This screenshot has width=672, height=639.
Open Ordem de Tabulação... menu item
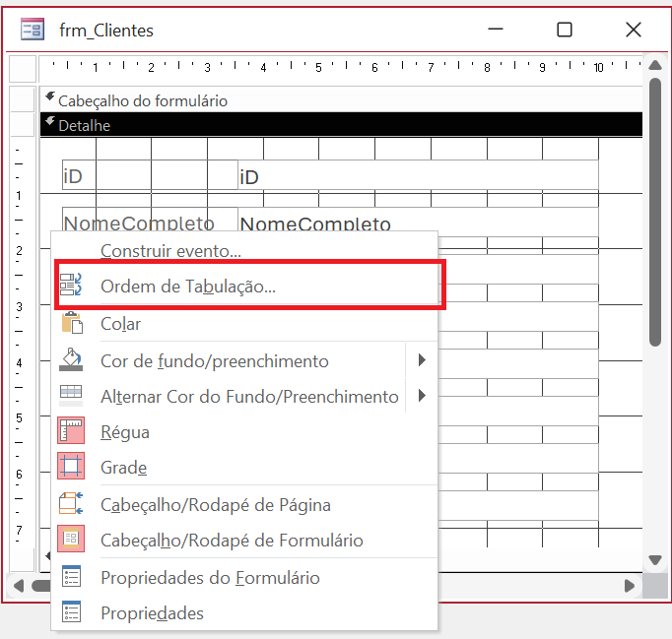187,287
